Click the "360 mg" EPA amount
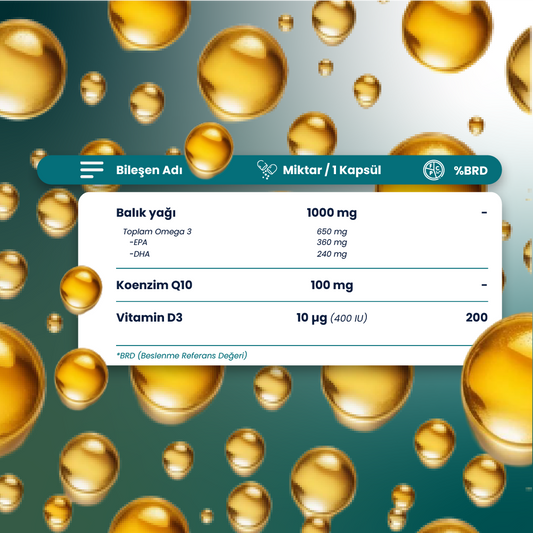The width and height of the screenshot is (533, 533). click(x=332, y=243)
